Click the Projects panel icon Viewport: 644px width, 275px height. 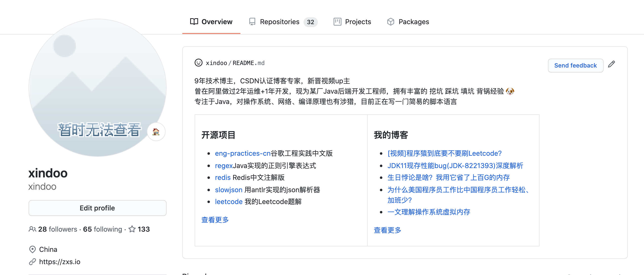[337, 22]
